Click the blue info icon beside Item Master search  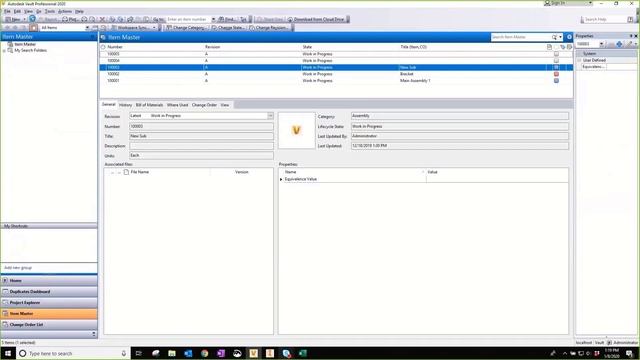pyautogui.click(x=569, y=37)
